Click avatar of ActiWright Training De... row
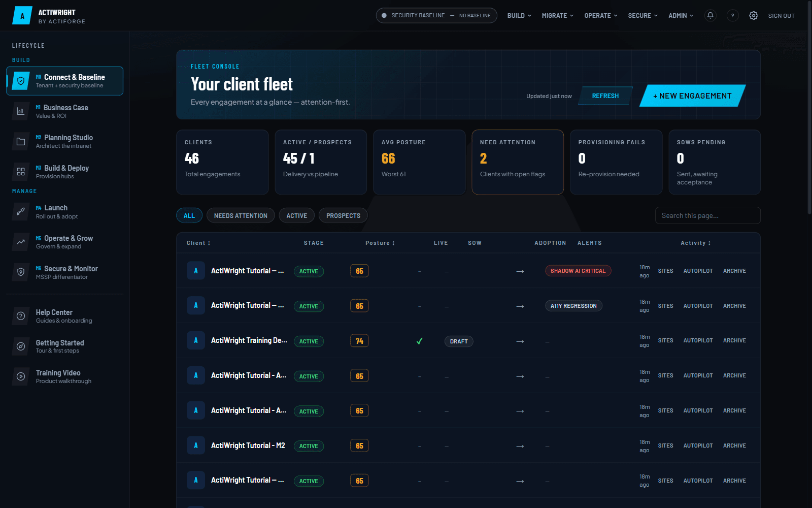812x508 pixels. click(196, 340)
